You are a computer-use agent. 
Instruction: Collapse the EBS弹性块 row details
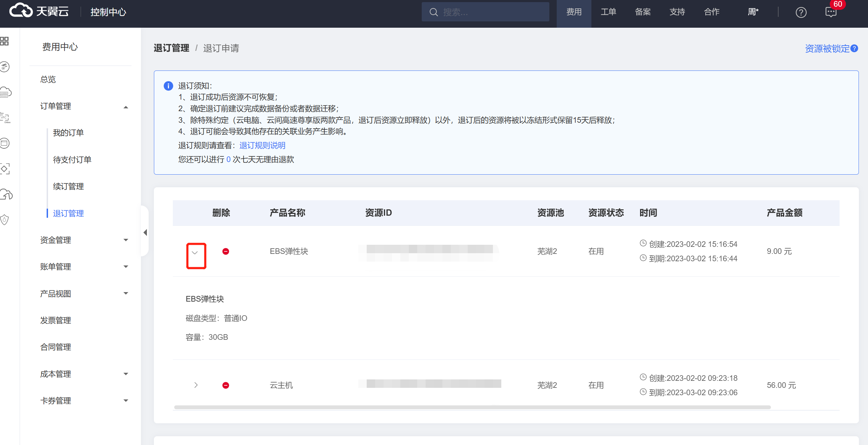click(x=195, y=252)
